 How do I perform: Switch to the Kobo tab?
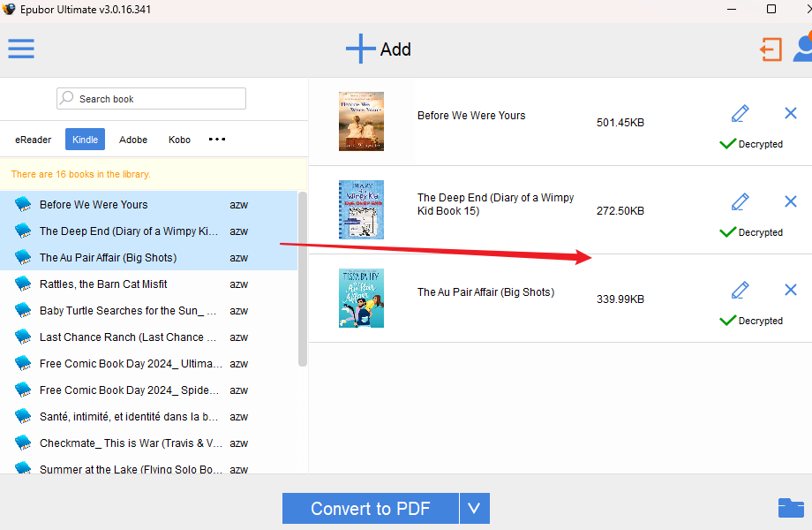[179, 140]
